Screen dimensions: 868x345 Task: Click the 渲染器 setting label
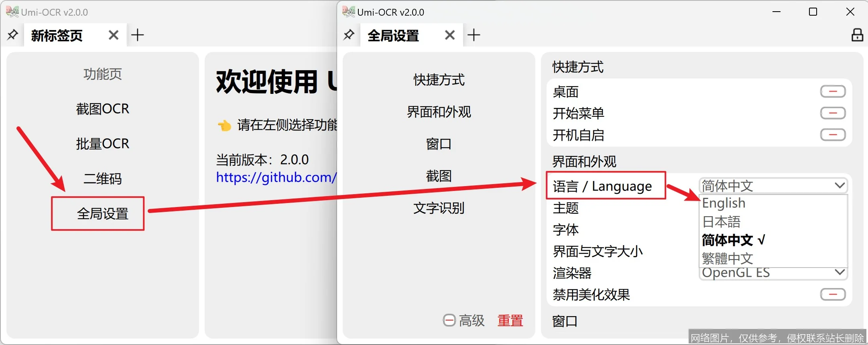[x=572, y=273]
